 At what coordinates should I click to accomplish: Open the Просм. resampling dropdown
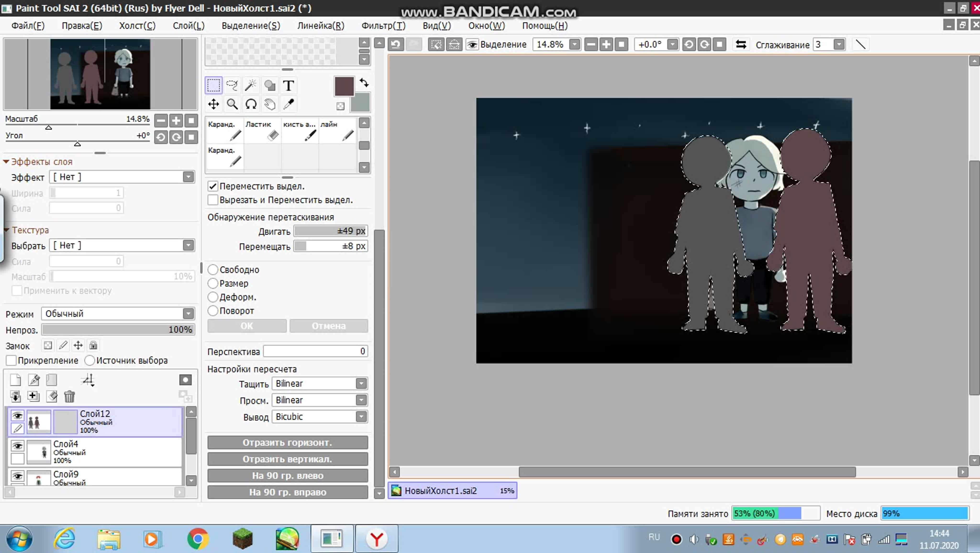(320, 400)
